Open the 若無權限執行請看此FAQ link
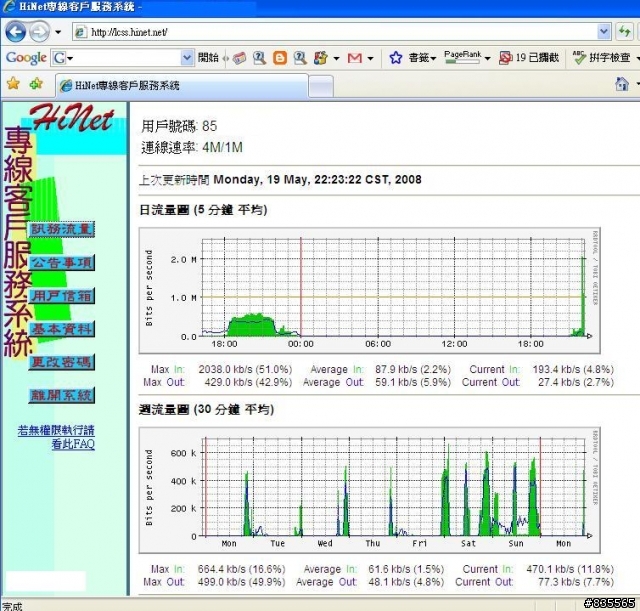Screen dimensions: 640x611 click(56, 437)
